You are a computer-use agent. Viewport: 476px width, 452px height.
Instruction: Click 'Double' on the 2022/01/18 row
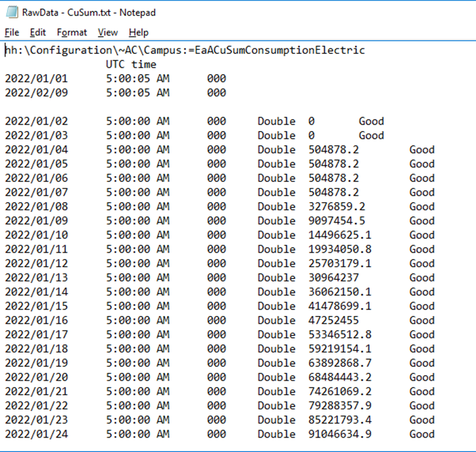[277, 349]
